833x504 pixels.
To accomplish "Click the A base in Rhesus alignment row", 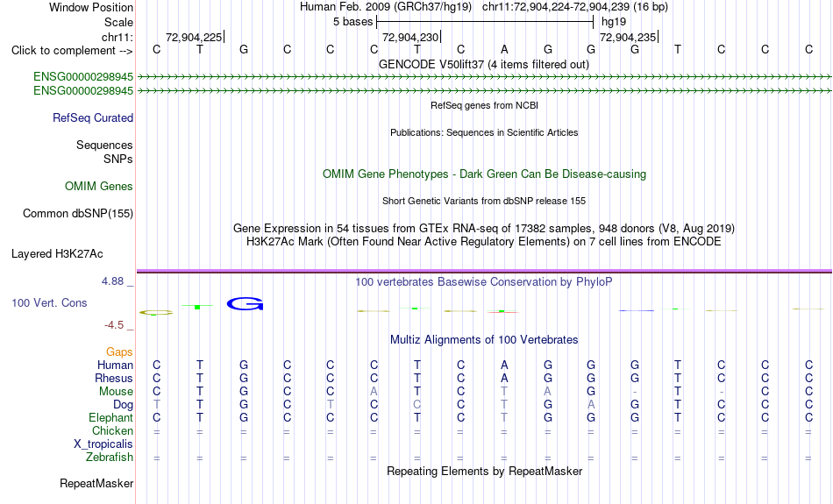I will tap(504, 378).
